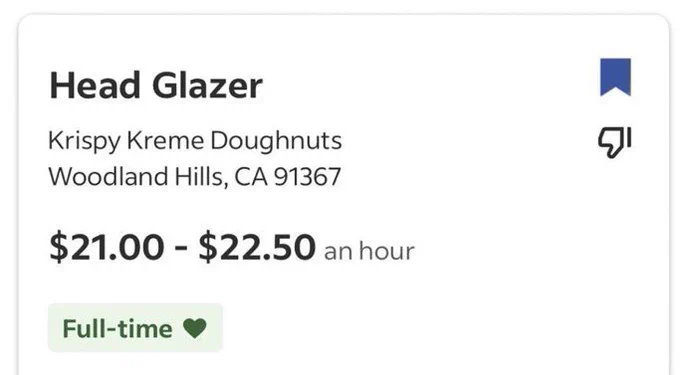This screenshot has width=680, height=375.
Task: Click the "$21.00" minimum pay amount
Action: click(107, 248)
